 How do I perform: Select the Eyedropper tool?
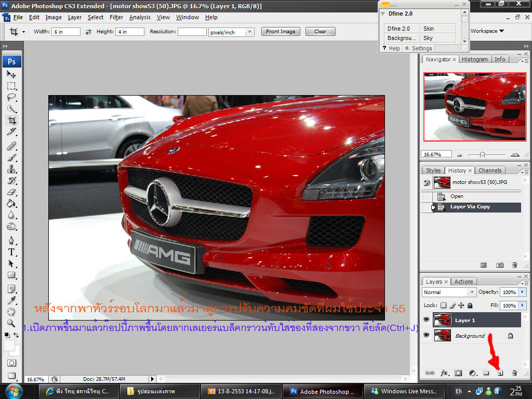[11, 300]
